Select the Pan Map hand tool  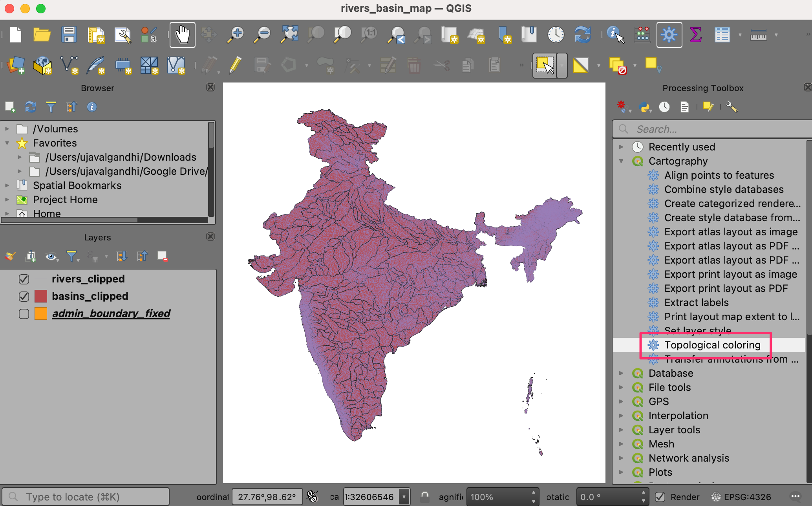pyautogui.click(x=182, y=35)
